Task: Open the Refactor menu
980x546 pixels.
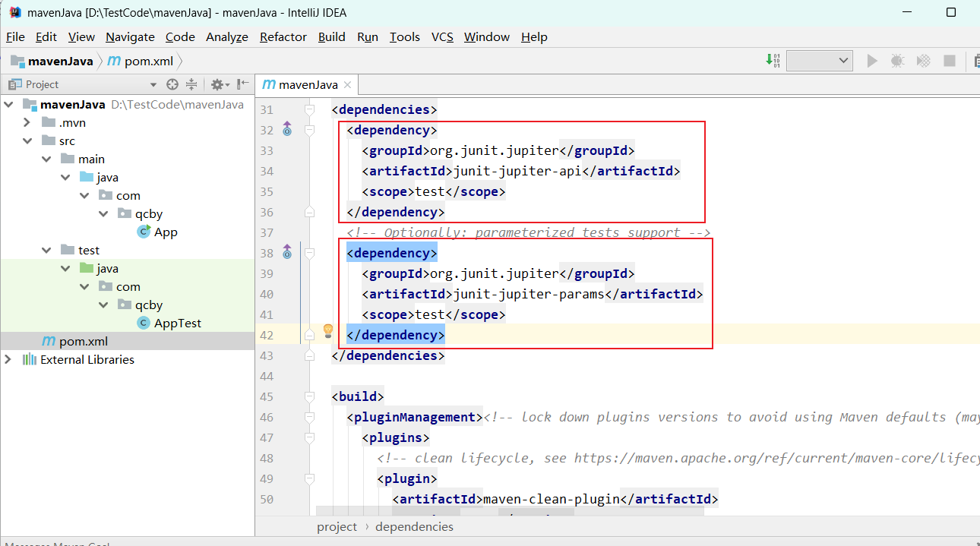Action: (x=283, y=36)
